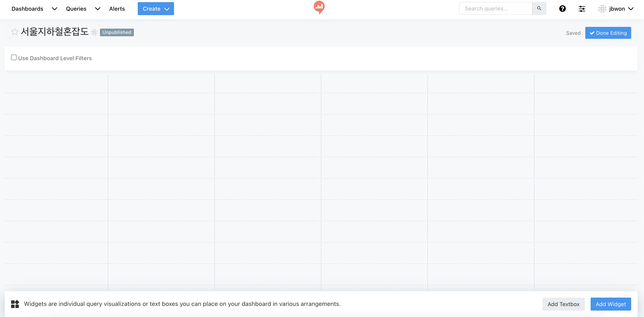The width and height of the screenshot is (644, 317).
Task: Click the Add Widget button
Action: (610, 304)
